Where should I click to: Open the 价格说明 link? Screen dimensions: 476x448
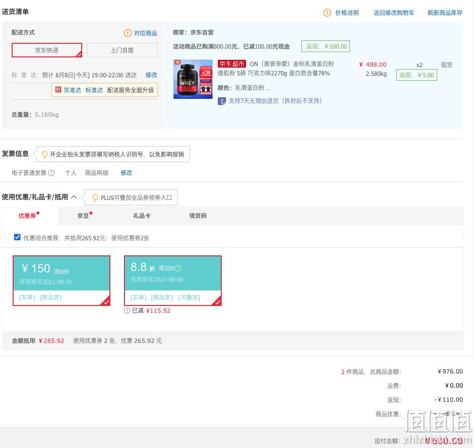(x=347, y=13)
